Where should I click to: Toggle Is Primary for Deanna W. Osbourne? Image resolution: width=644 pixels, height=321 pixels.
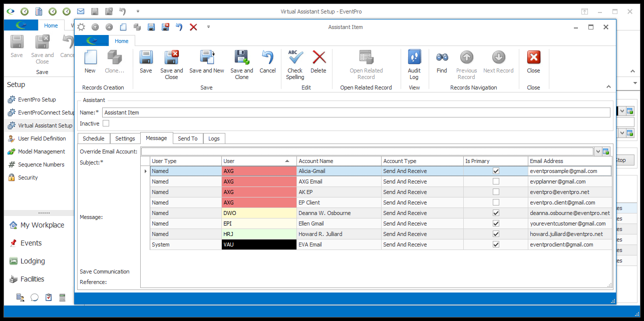coord(496,213)
